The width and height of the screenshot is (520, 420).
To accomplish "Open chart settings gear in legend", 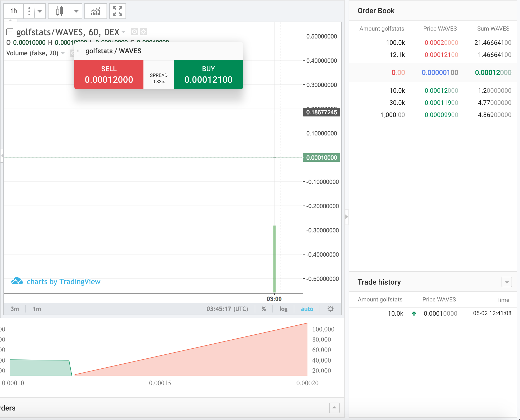I will click(143, 32).
